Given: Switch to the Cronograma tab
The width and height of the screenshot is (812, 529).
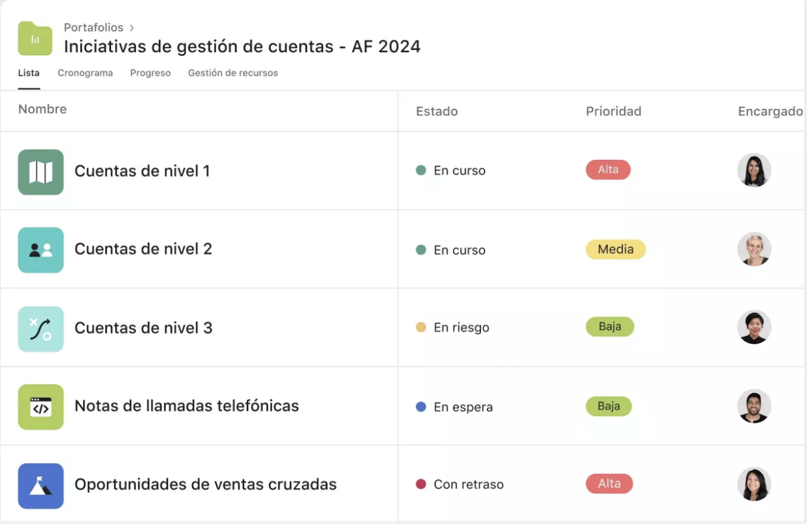Looking at the screenshot, I should coord(85,73).
